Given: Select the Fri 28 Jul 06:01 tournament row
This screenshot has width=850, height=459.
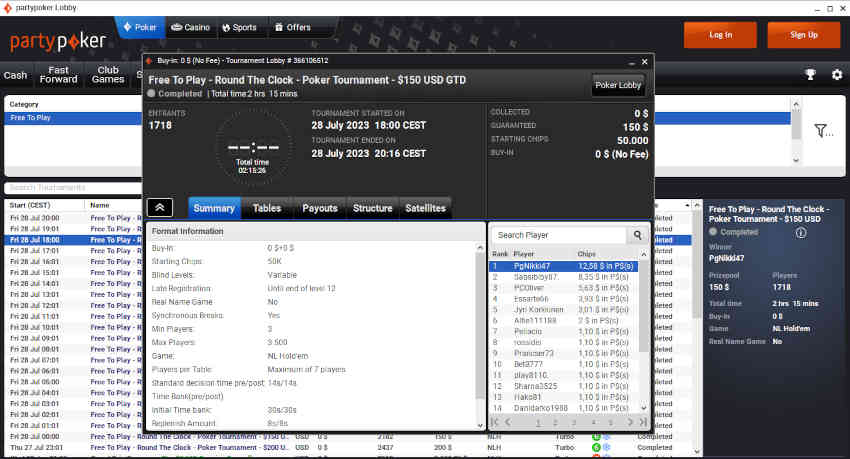Looking at the screenshot, I should [73, 371].
